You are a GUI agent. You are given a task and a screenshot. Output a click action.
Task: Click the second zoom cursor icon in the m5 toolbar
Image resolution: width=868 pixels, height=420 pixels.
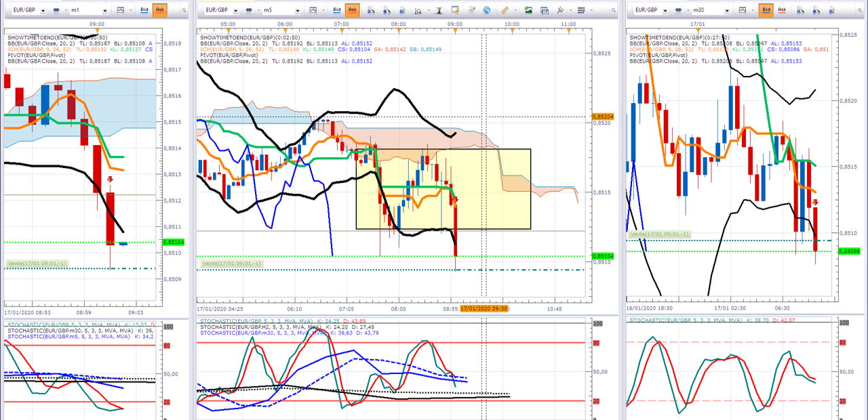point(387,11)
